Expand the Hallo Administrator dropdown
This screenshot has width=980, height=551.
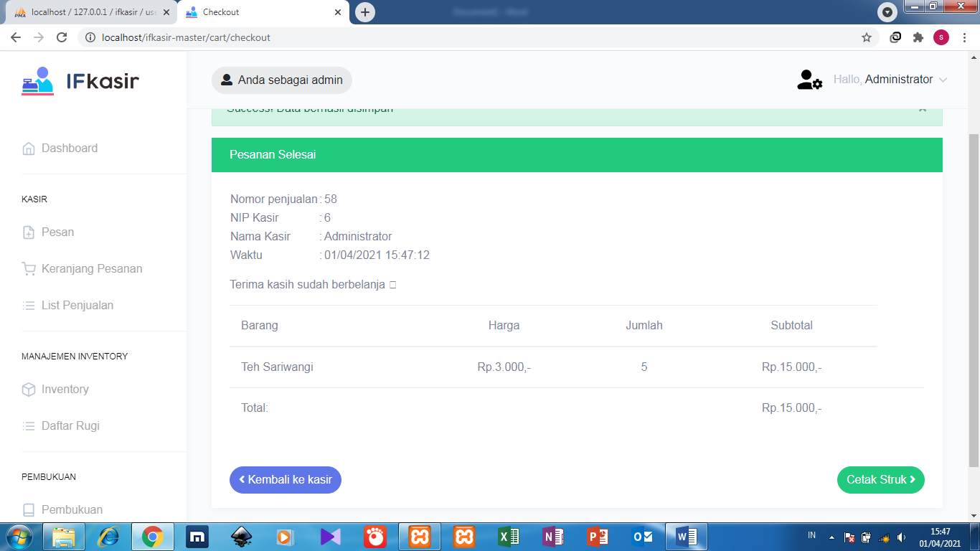[890, 80]
